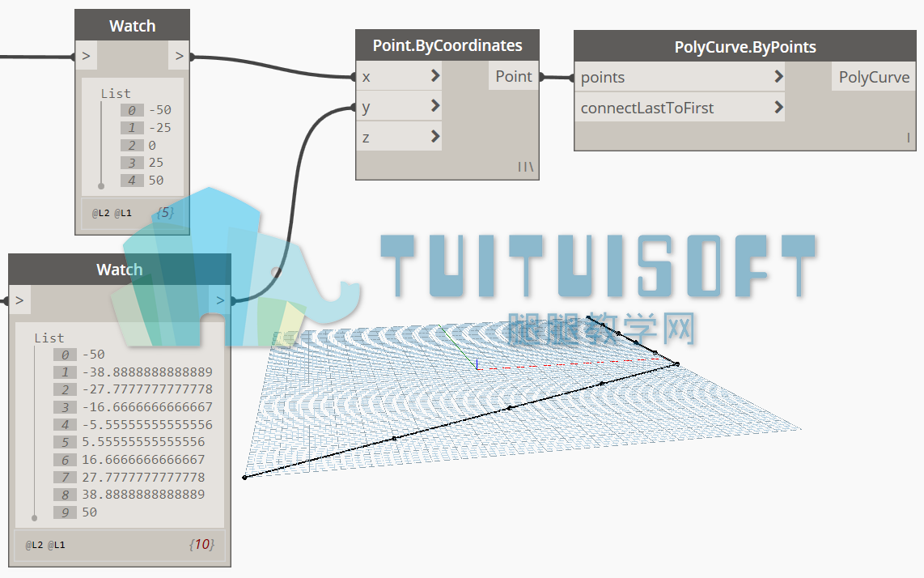Click the points input port label
Image resolution: width=924 pixels, height=578 pixels.
click(x=602, y=77)
